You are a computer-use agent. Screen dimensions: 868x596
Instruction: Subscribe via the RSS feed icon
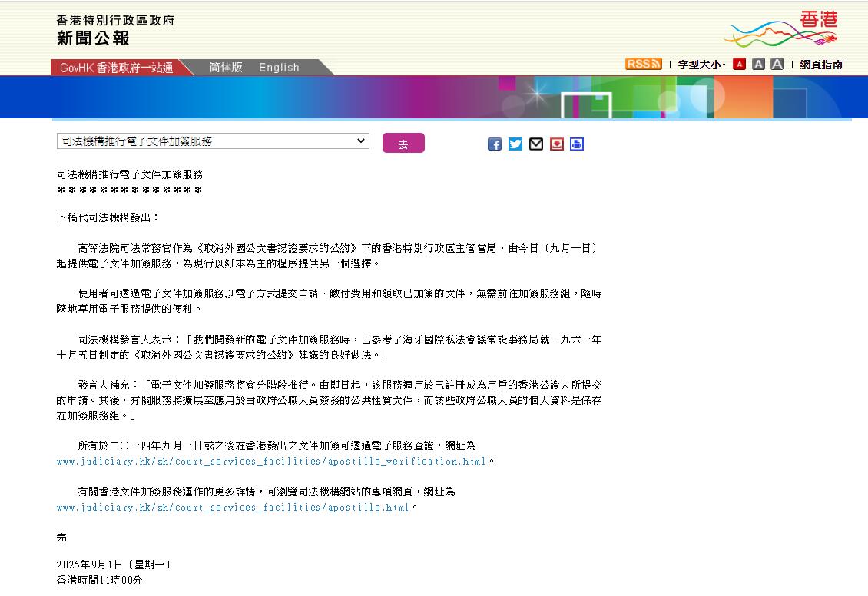(642, 64)
